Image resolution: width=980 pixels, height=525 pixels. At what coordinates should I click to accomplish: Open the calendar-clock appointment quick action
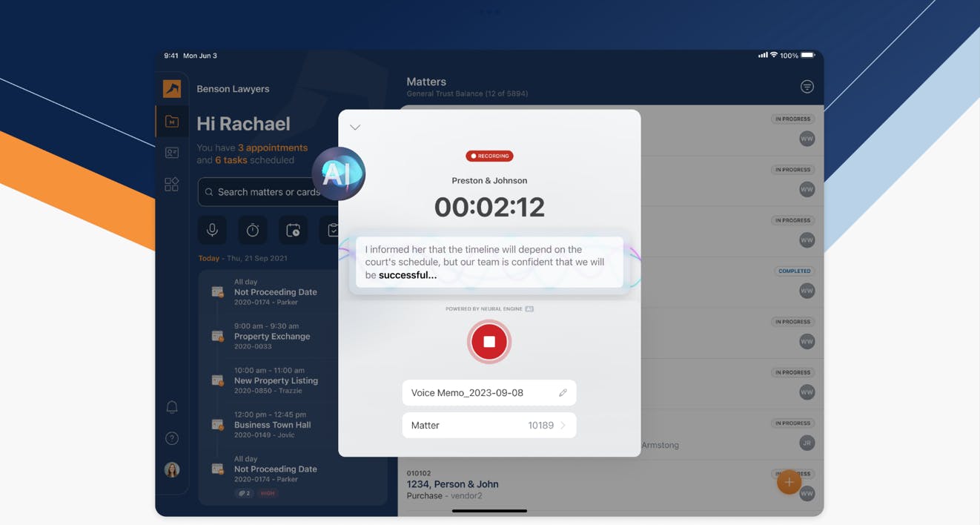click(x=293, y=230)
